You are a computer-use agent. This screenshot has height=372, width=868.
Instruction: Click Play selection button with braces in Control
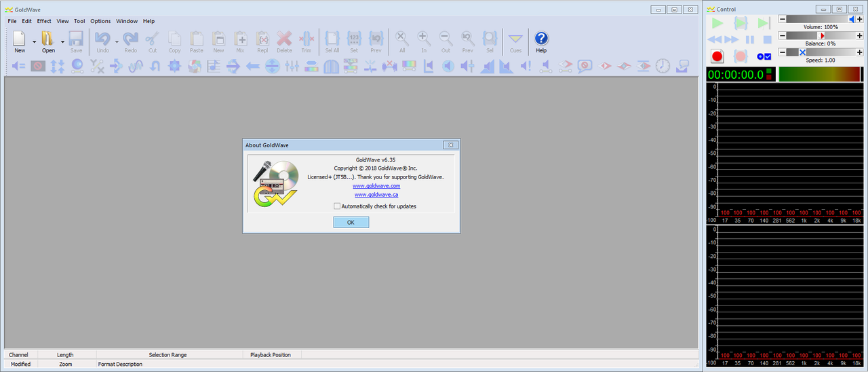(740, 23)
